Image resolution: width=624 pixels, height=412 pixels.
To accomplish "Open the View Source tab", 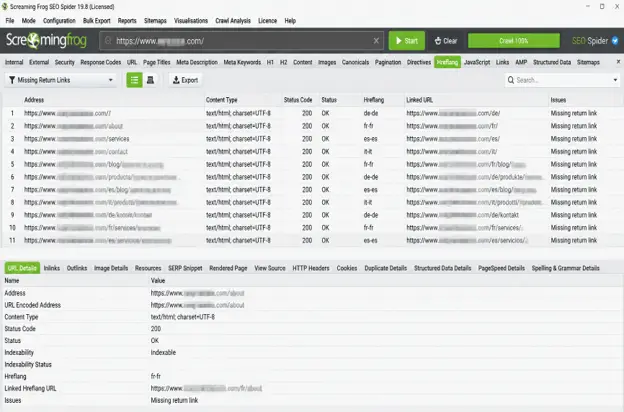I will coord(270,268).
